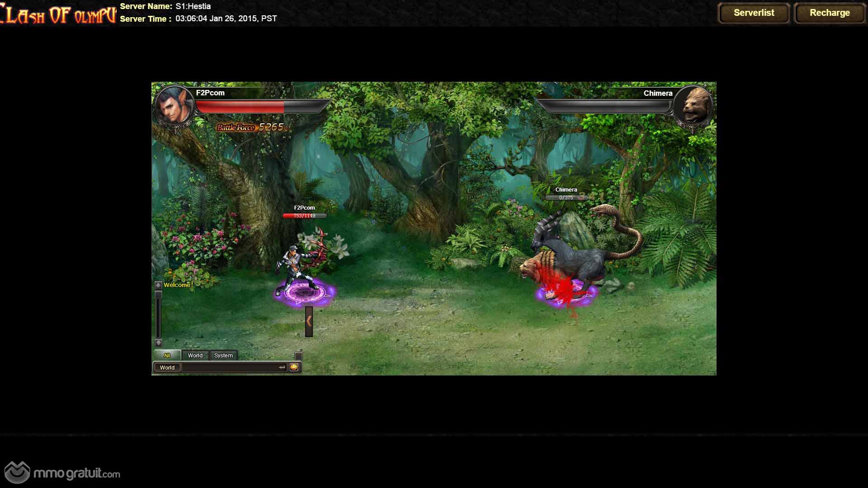The width and height of the screenshot is (868, 488).
Task: Switch to the World chat tab
Action: 195,355
